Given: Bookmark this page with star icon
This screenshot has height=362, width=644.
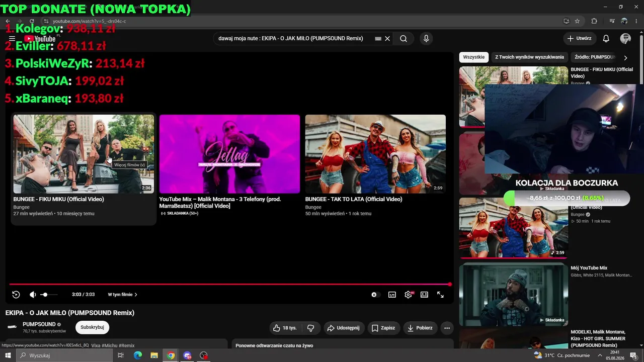Looking at the screenshot, I should (578, 21).
